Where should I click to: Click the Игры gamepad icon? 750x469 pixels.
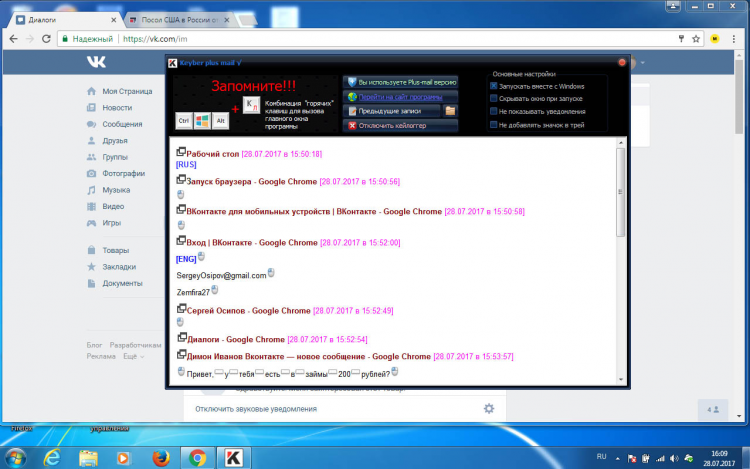click(91, 223)
